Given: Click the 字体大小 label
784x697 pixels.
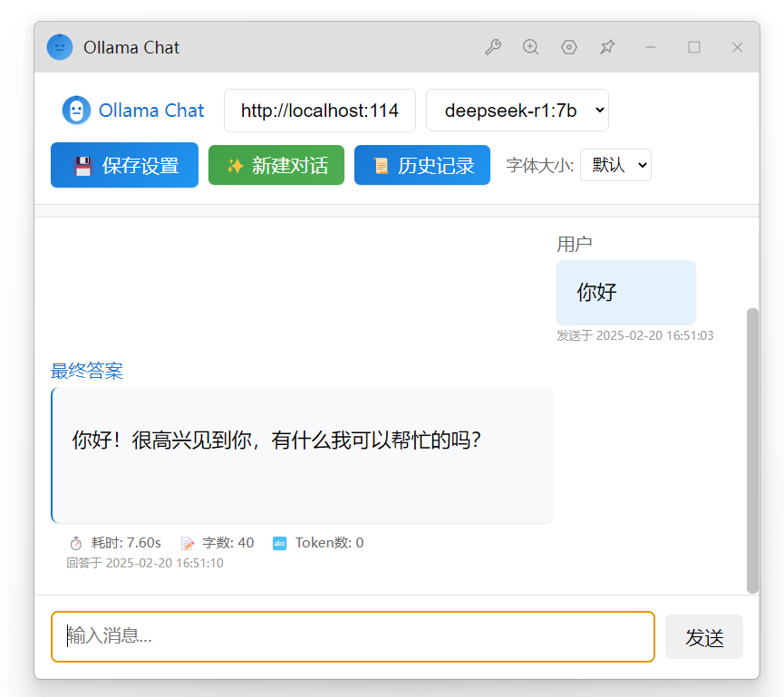Looking at the screenshot, I should 539,165.
